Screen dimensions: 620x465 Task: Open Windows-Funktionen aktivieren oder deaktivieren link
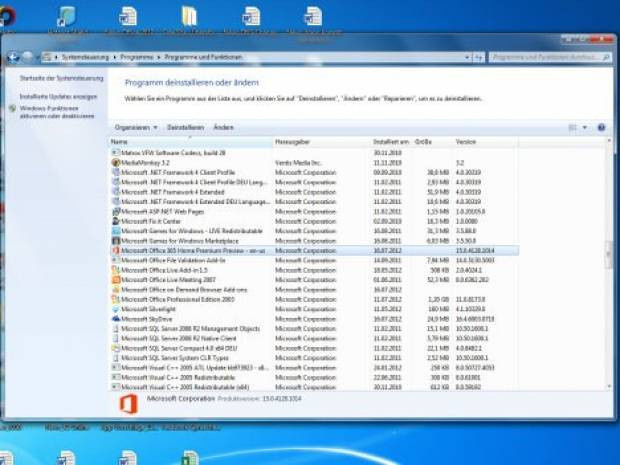[x=57, y=112]
